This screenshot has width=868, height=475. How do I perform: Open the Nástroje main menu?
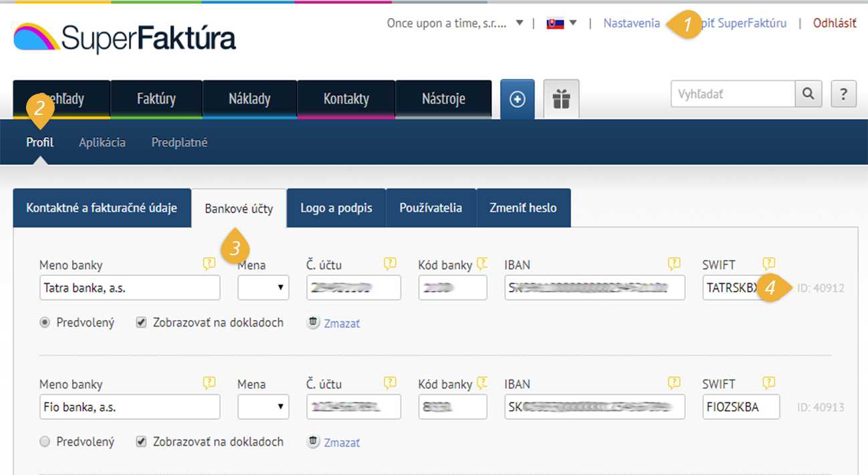[x=443, y=100]
